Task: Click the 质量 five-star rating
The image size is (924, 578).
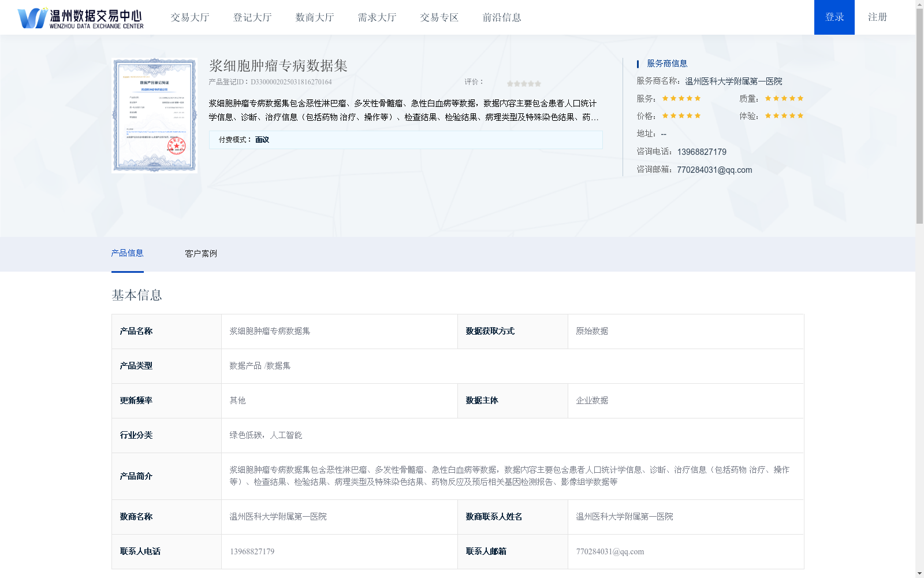Action: (x=784, y=98)
